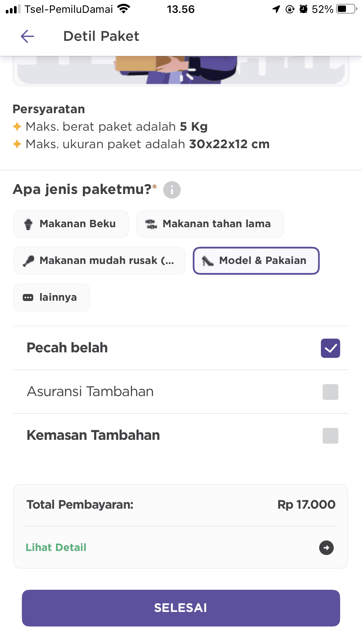Tap the lainnya three-dots icon
Viewport: 362px width, 644px height.
(x=28, y=297)
